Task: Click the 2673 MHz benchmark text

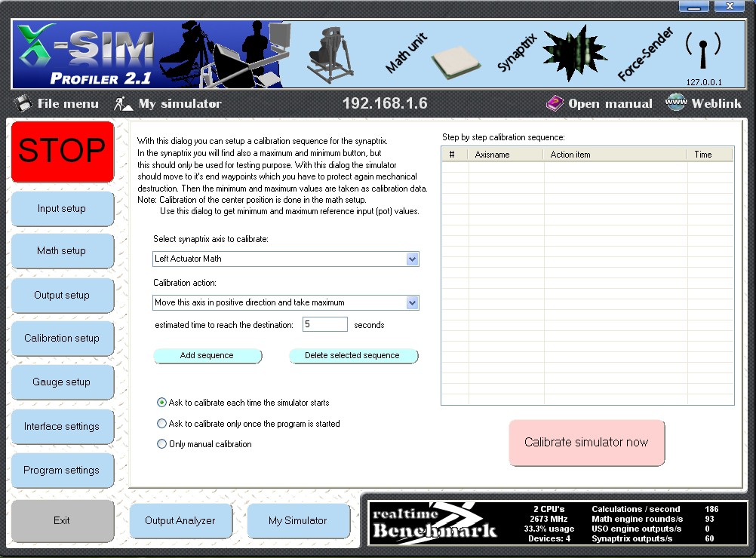Action: click(549, 519)
